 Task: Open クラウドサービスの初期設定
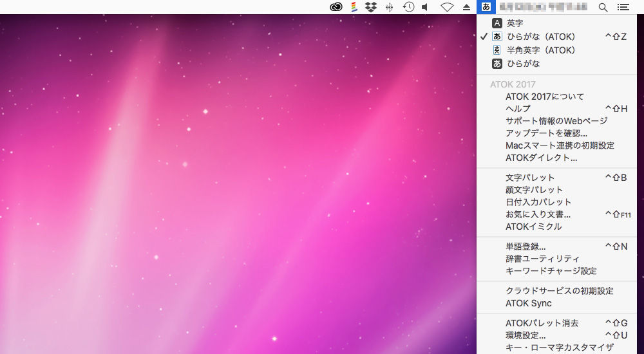pyautogui.click(x=556, y=291)
